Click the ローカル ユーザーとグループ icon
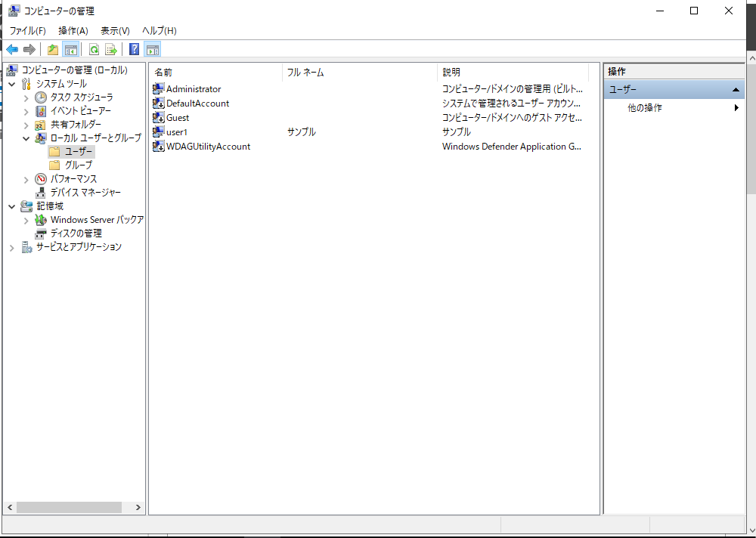The height and width of the screenshot is (538, 756). [x=41, y=138]
